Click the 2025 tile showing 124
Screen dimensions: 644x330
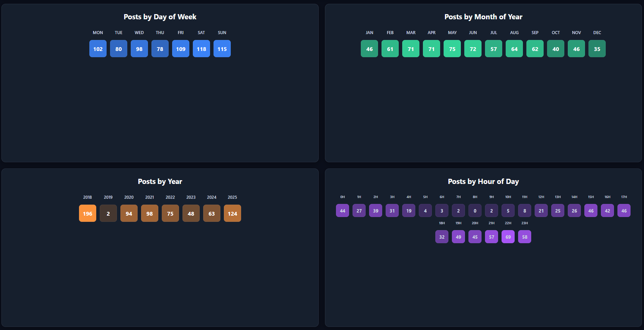[x=232, y=213]
